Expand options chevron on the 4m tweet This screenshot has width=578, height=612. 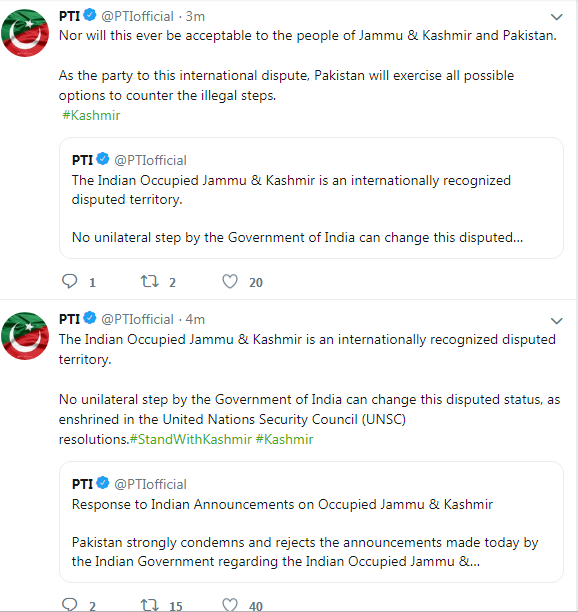(x=556, y=321)
